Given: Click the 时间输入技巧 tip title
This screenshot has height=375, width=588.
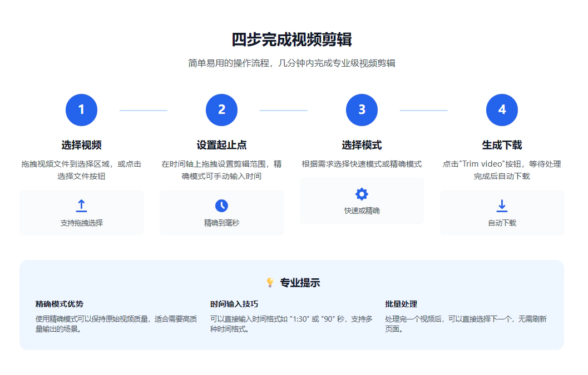Looking at the screenshot, I should click(234, 304).
